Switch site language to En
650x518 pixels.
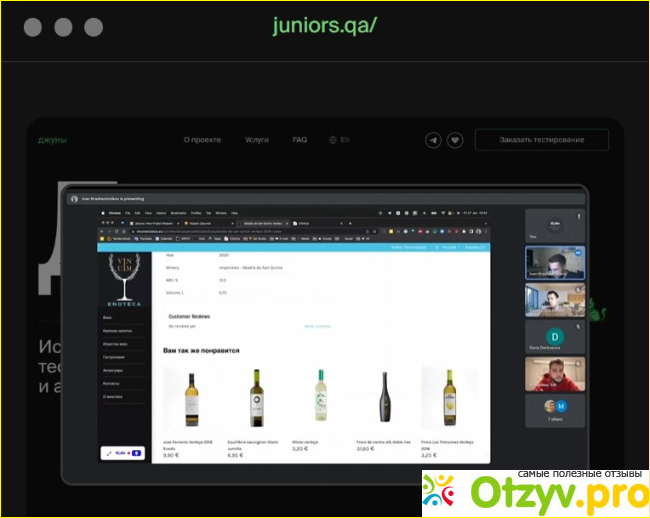click(x=345, y=140)
